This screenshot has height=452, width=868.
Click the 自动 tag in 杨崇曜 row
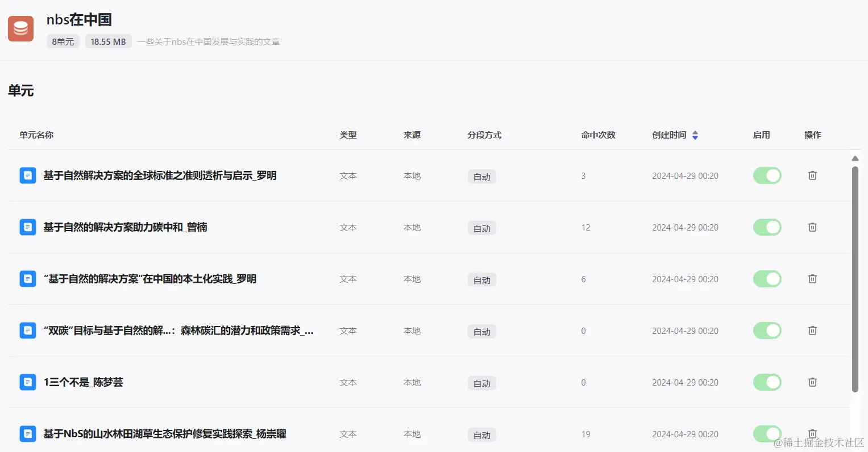[x=482, y=435]
